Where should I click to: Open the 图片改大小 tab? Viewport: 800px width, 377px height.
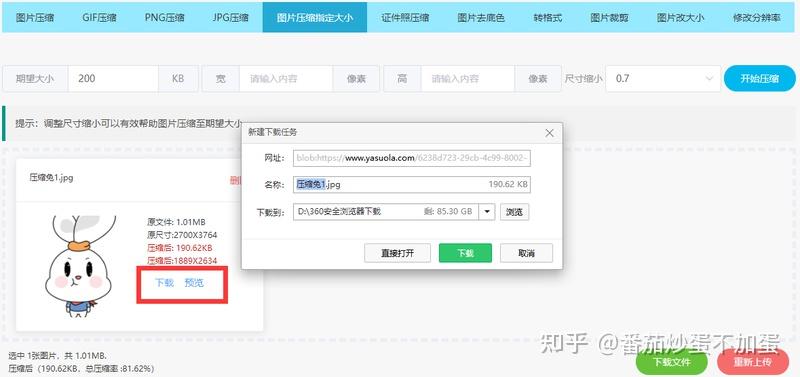coord(680,17)
